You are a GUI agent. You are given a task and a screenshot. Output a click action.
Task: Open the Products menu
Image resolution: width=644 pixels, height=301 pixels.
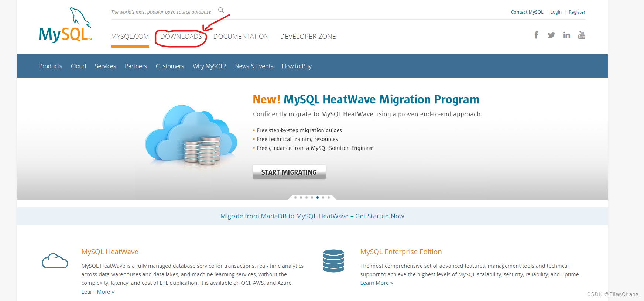coord(51,66)
